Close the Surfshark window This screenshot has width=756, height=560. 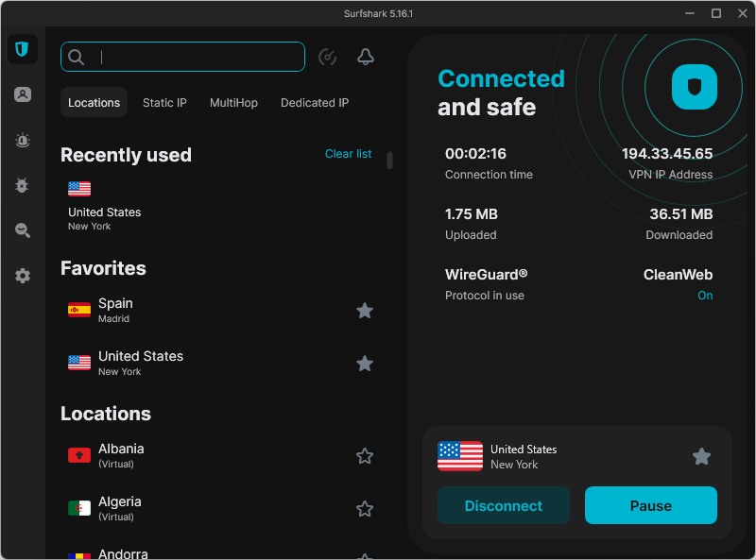(x=743, y=13)
